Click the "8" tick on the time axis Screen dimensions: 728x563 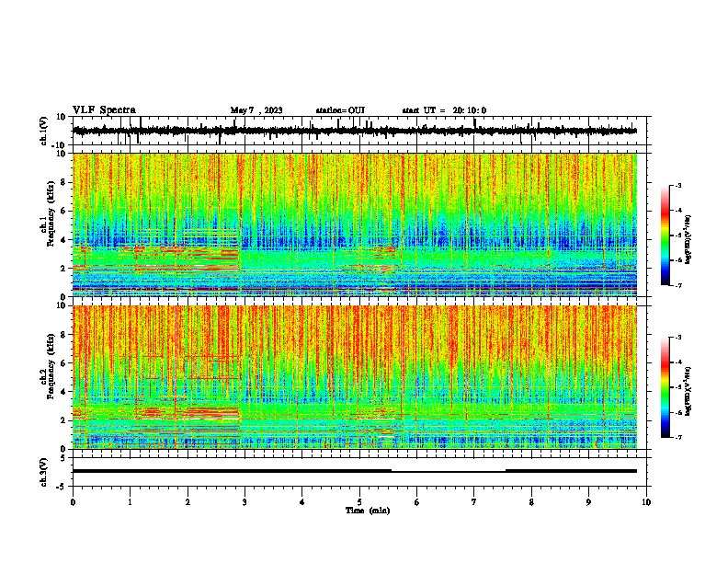[x=531, y=502]
